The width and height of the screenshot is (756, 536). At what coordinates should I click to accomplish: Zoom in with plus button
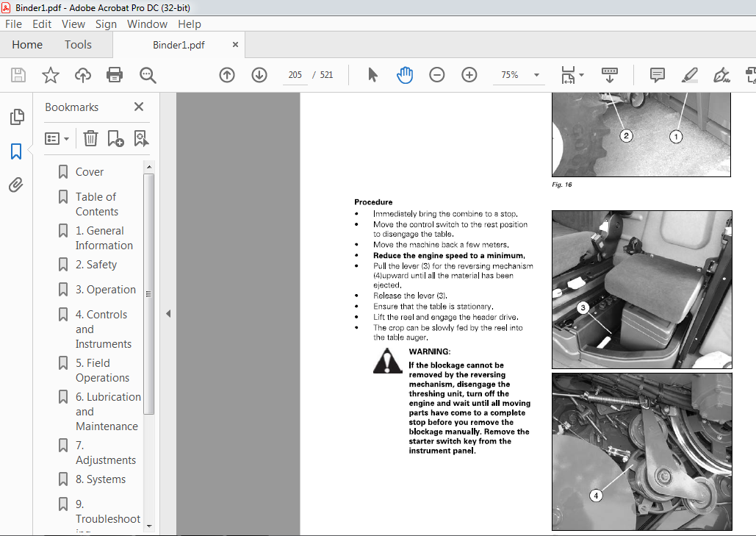[x=469, y=75]
